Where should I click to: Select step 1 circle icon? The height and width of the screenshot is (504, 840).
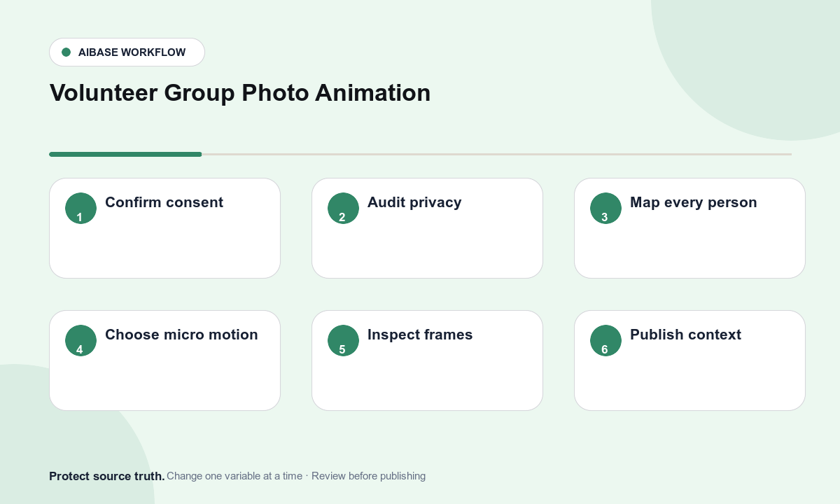80,209
